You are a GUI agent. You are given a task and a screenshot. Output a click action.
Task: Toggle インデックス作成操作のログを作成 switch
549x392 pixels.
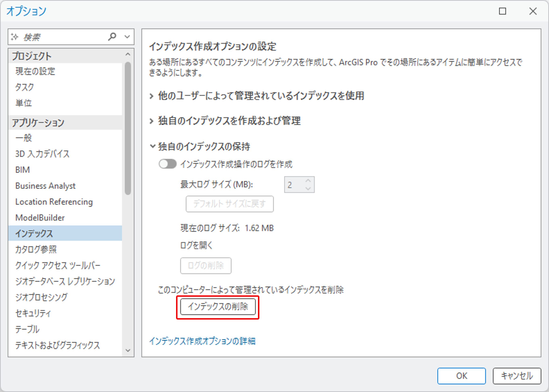coord(167,164)
